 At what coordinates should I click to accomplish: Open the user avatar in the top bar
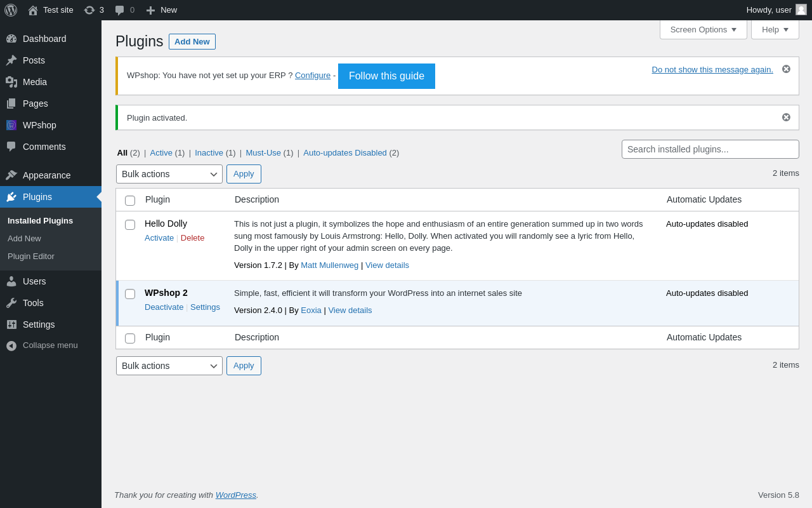pyautogui.click(x=801, y=10)
